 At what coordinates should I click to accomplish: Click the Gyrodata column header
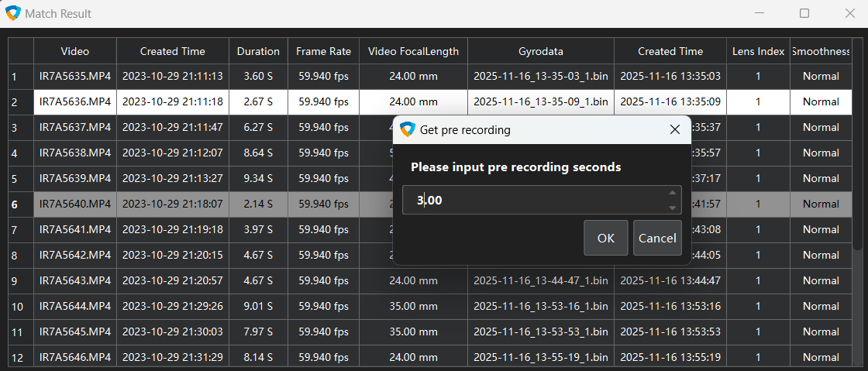pos(541,51)
